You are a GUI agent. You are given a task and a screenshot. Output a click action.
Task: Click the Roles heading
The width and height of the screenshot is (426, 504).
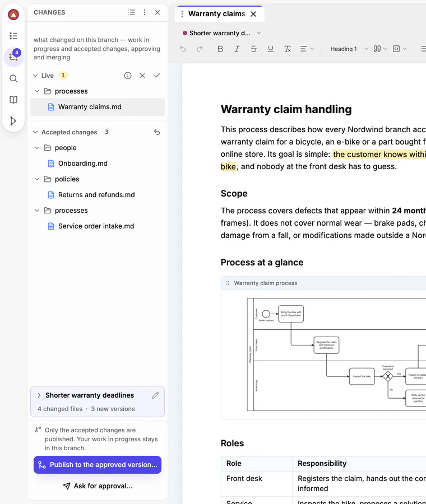(232, 444)
